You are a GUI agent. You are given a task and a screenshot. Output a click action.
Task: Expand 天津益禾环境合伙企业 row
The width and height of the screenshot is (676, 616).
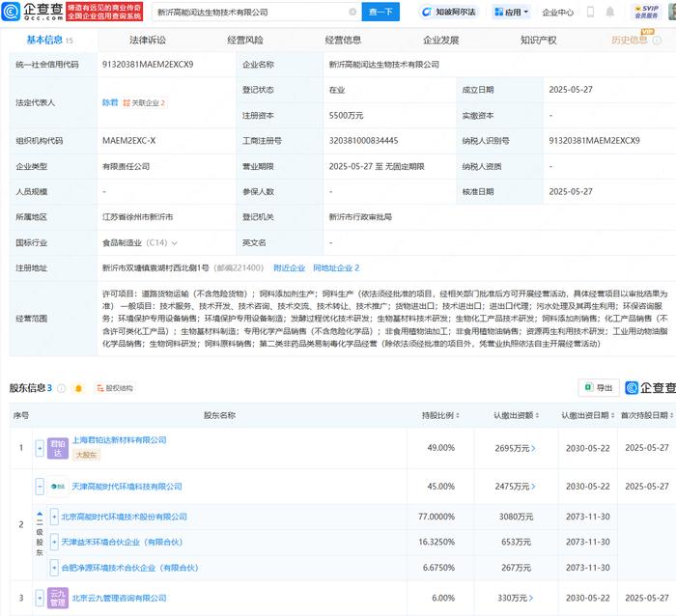click(x=54, y=542)
